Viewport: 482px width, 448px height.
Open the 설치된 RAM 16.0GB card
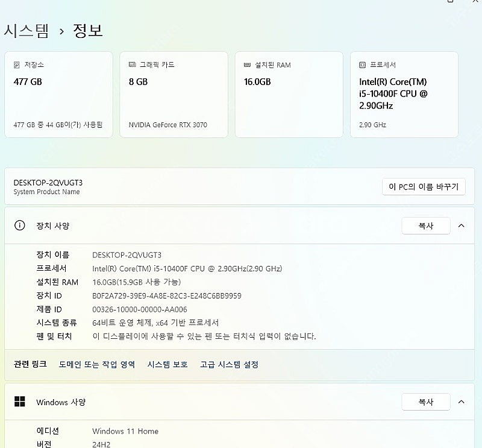(x=289, y=95)
